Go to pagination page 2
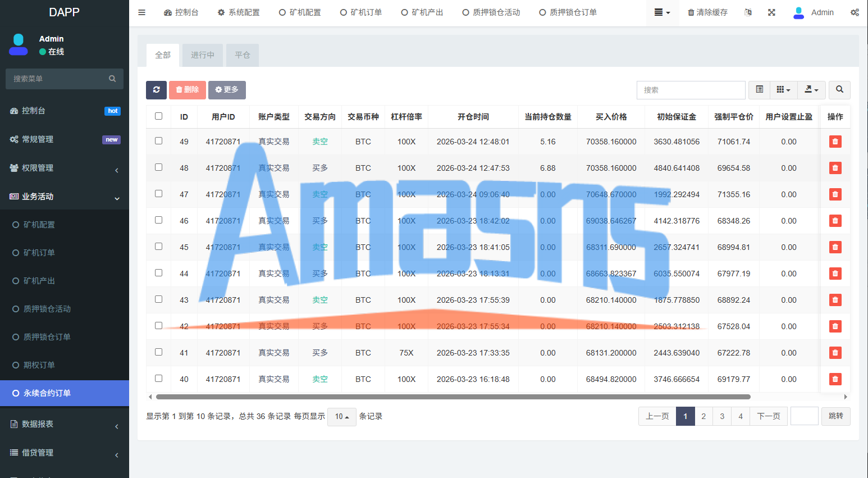The width and height of the screenshot is (868, 478). (703, 416)
